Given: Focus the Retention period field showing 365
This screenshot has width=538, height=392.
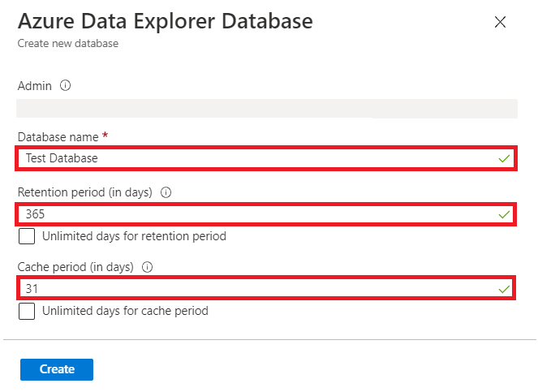Looking at the screenshot, I should point(266,214).
